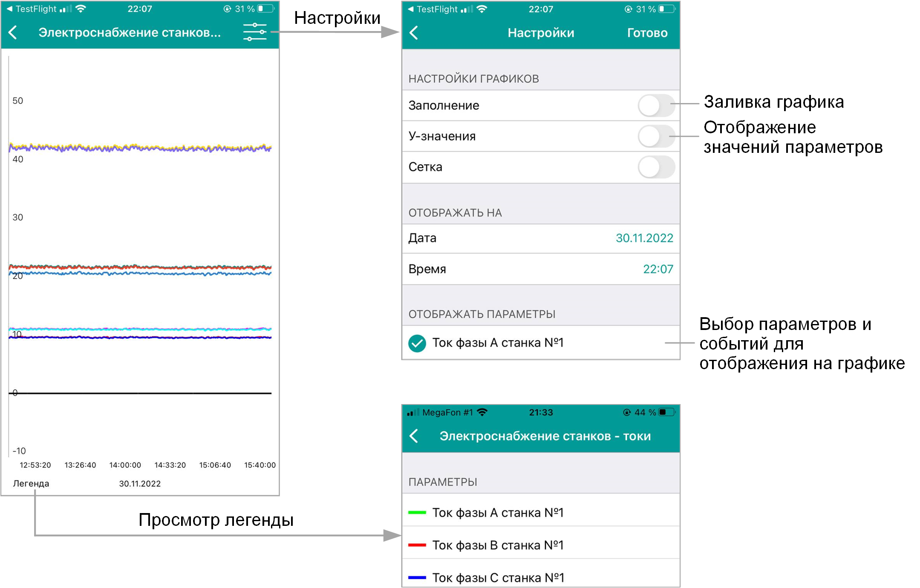Tap back arrow in Настройки header

414,33
